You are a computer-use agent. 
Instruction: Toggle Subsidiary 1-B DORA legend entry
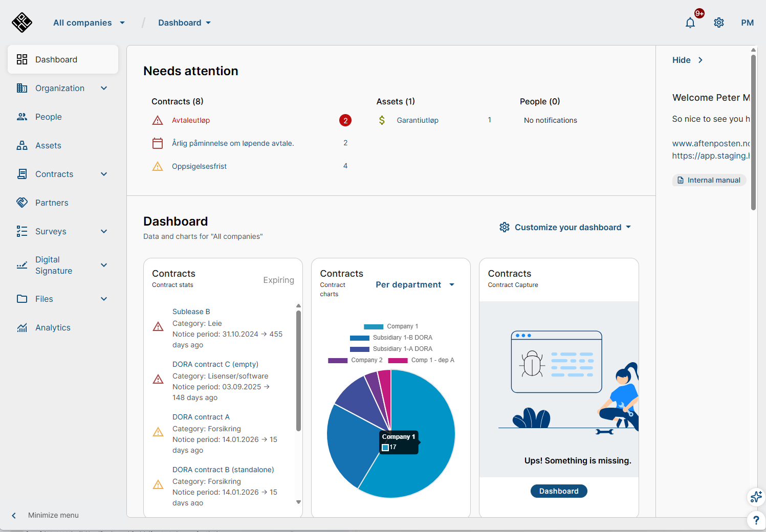[391, 338]
